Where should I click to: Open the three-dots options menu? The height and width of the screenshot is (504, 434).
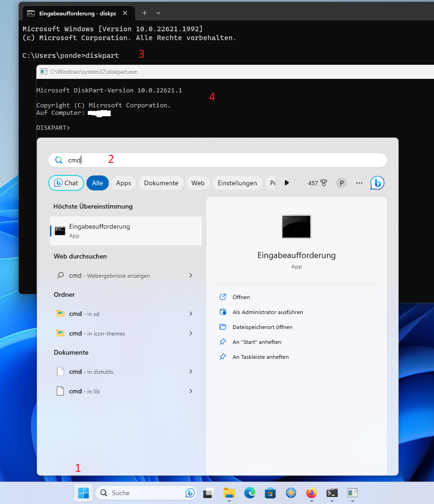pos(359,183)
